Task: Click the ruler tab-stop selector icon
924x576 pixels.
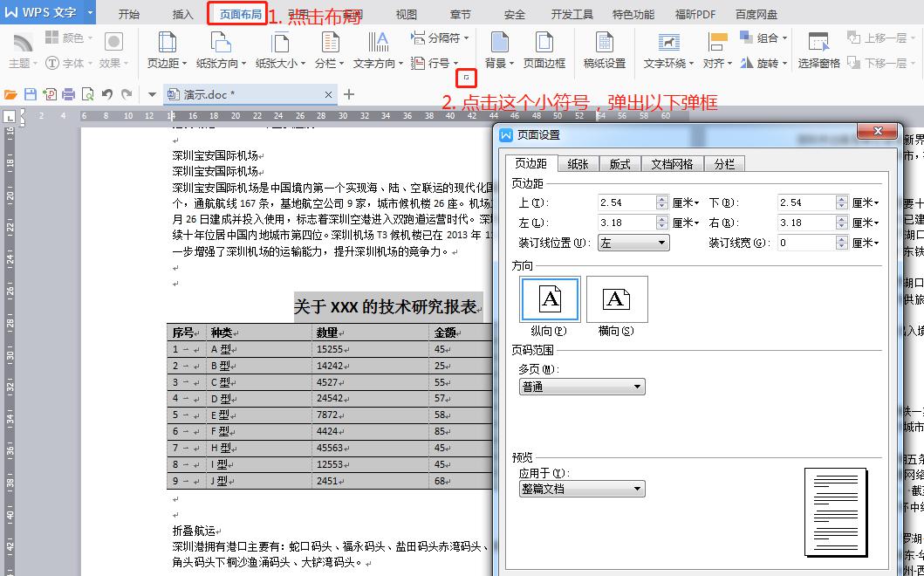Action: (x=10, y=117)
